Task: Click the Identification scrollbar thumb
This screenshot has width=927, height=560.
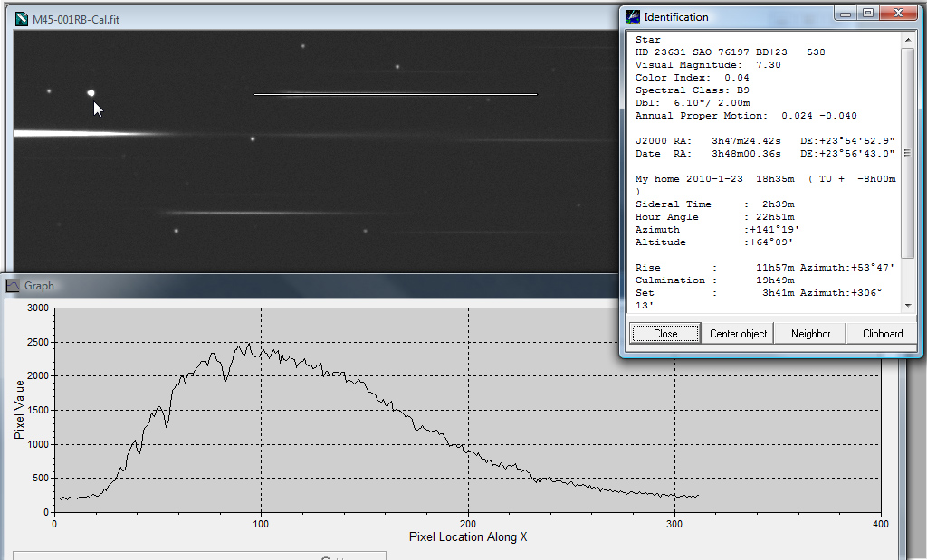Action: pos(907,154)
